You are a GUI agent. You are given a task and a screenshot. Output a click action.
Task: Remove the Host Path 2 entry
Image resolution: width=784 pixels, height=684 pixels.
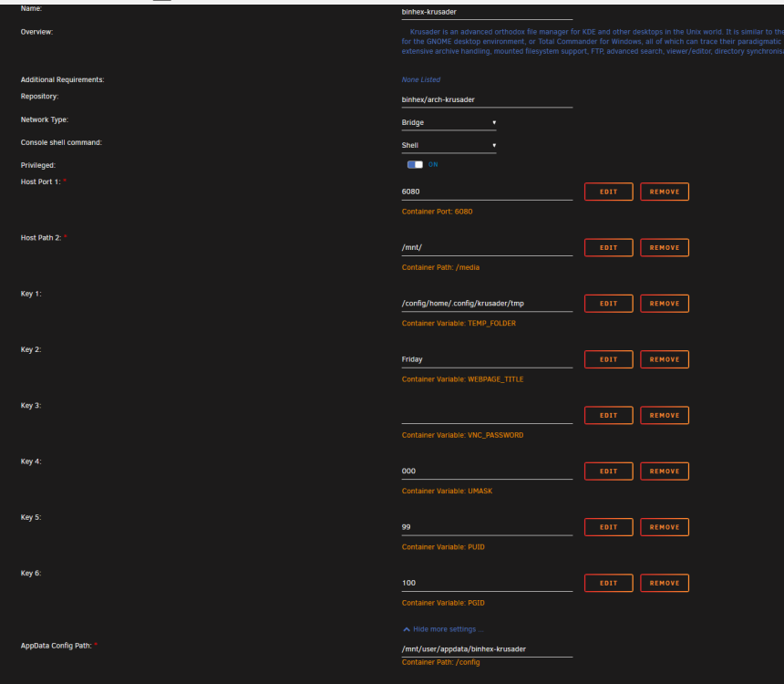click(665, 248)
